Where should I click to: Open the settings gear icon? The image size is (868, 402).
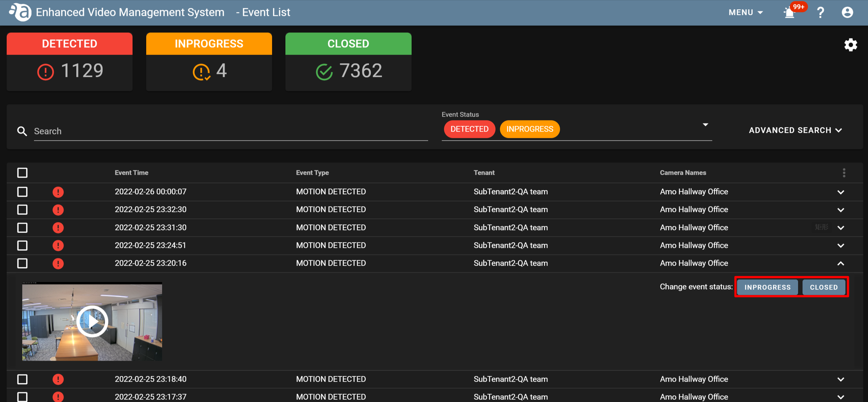pos(850,44)
